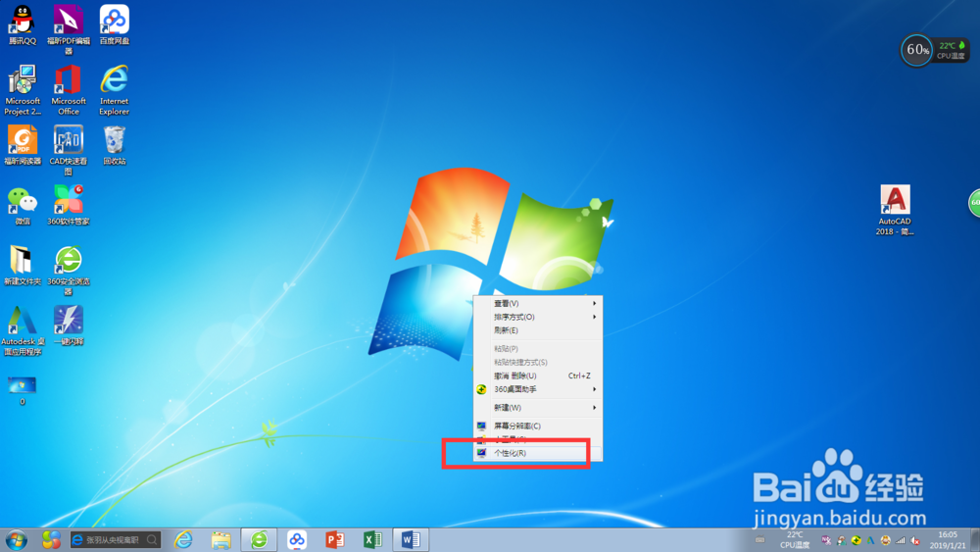
Task: Select the 微信 WeChat desktop icon
Action: [23, 205]
